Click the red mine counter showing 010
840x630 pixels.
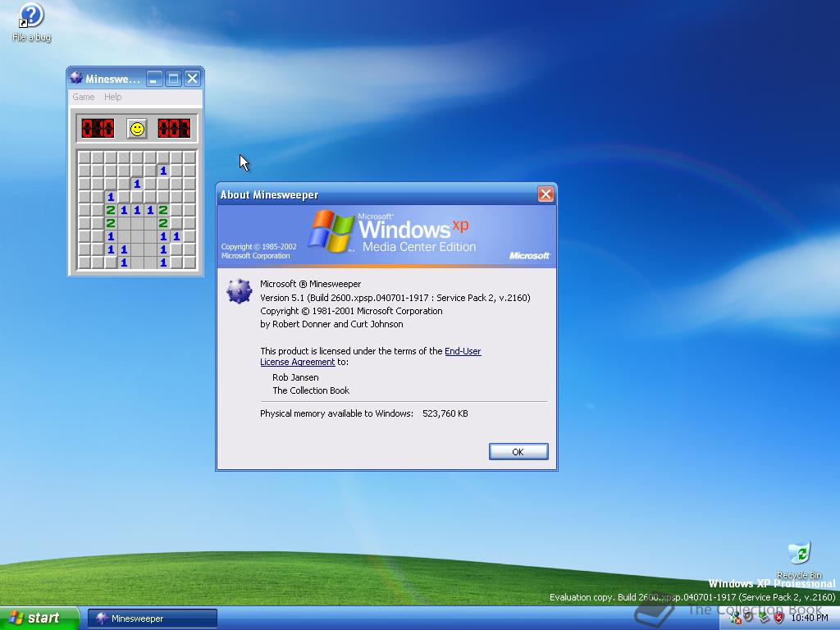click(x=98, y=129)
